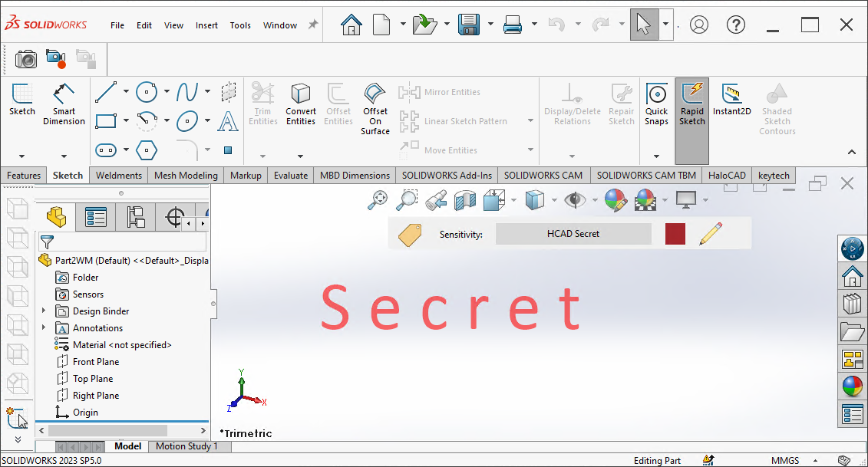Click the red sensitivity color swatch
868x467 pixels.
tap(675, 234)
